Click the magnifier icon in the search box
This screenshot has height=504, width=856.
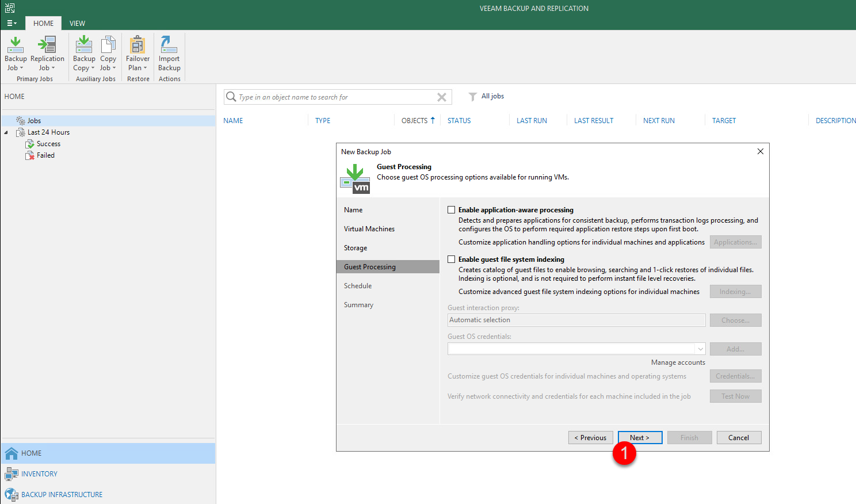pyautogui.click(x=231, y=97)
